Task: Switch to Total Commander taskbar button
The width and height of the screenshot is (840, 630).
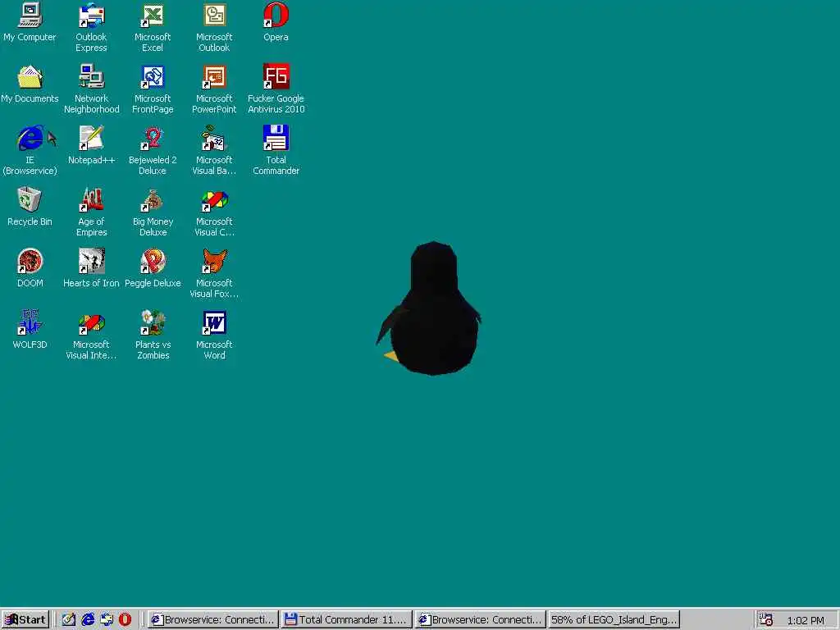Action: click(x=347, y=619)
